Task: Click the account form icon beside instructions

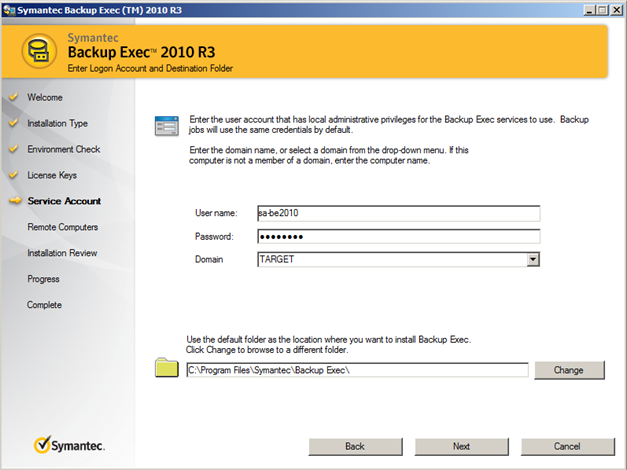Action: pyautogui.click(x=167, y=126)
